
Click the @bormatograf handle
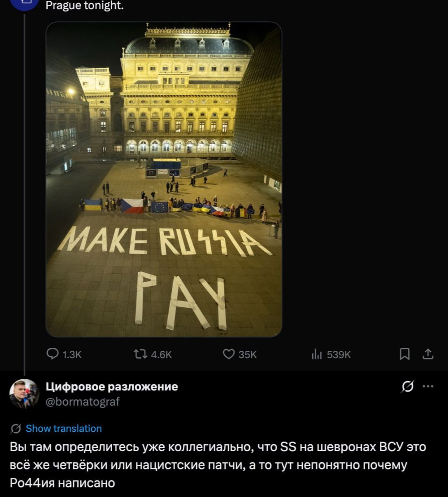coord(82,401)
